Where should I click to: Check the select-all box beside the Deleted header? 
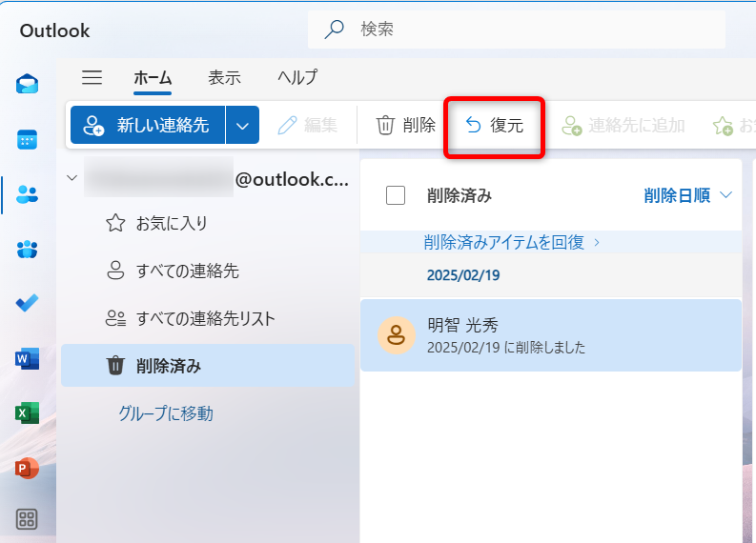tap(396, 195)
